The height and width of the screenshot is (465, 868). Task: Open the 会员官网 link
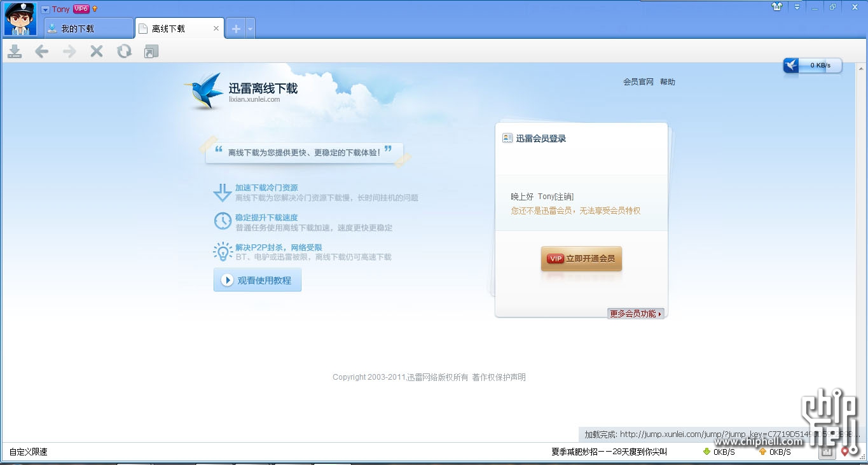[638, 82]
